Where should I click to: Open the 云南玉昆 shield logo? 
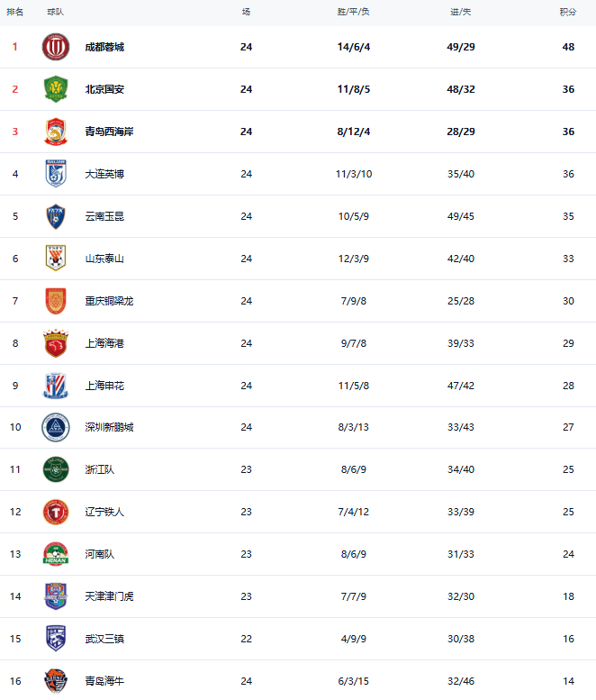(x=56, y=216)
